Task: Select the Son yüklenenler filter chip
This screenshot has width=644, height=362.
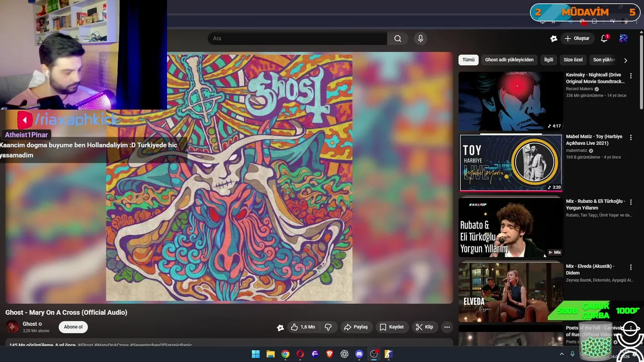Action: [604, 60]
